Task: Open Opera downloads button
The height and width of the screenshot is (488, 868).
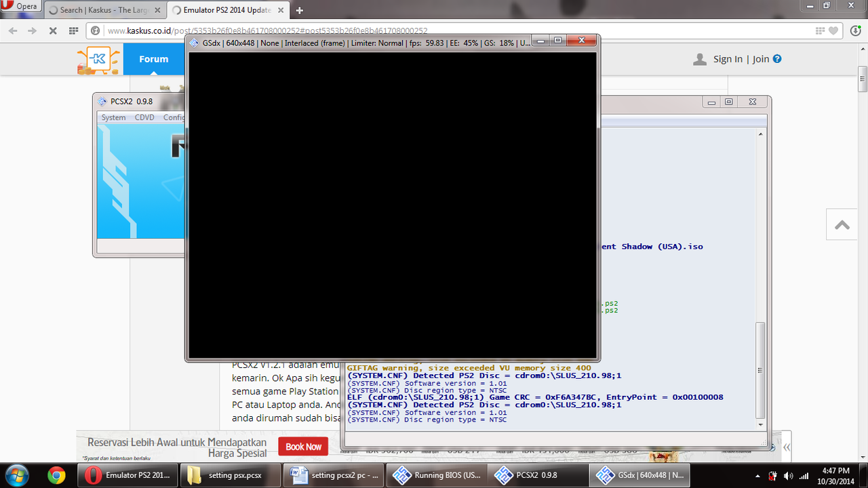Action: pyautogui.click(x=854, y=30)
